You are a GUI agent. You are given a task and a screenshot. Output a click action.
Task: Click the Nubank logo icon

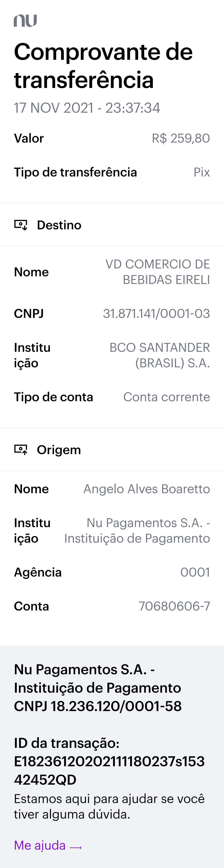click(x=25, y=21)
